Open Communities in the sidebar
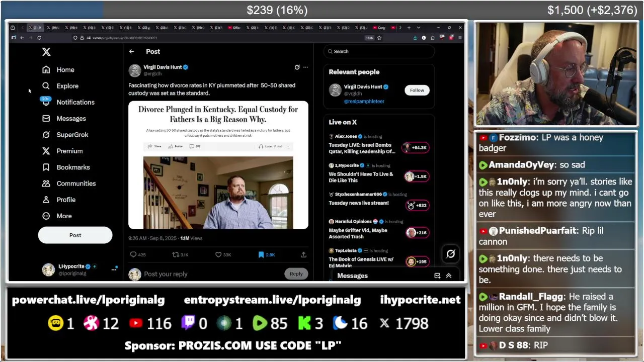 pyautogui.click(x=69, y=184)
